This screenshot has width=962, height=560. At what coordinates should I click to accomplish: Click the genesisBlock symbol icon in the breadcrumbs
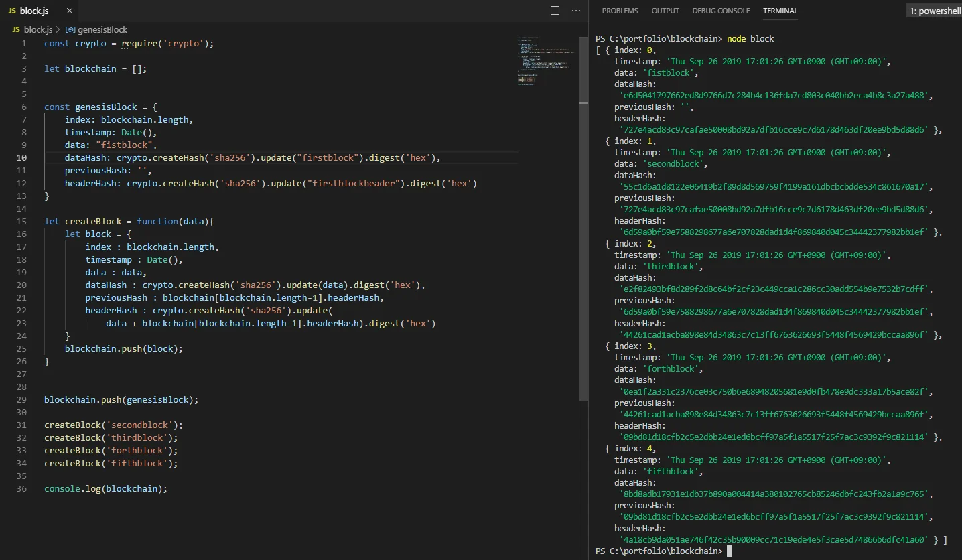(x=70, y=30)
